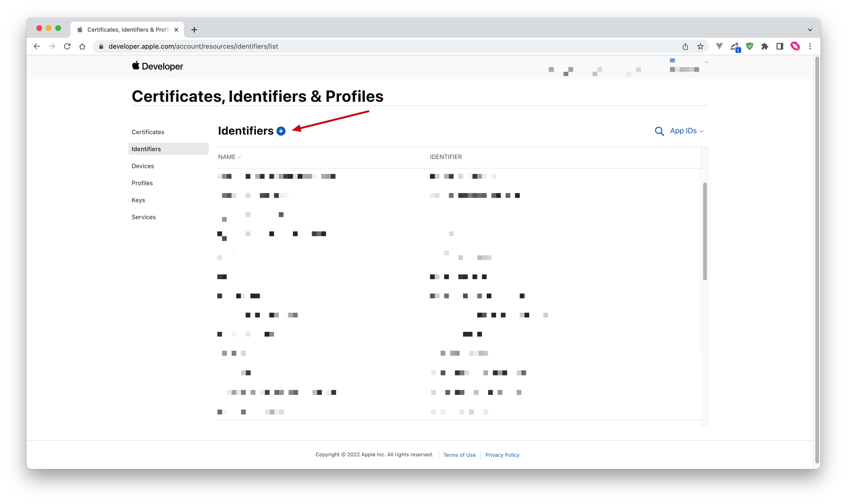847x504 pixels.
Task: Expand the tab search chevron
Action: pos(810,30)
